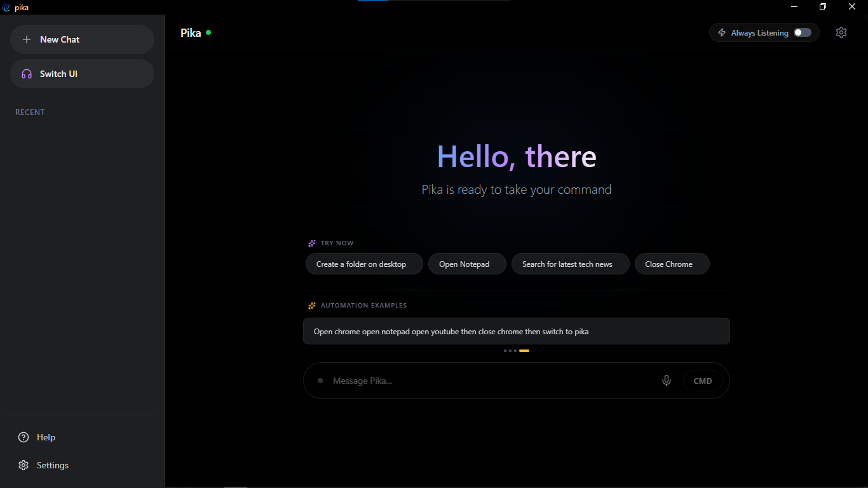Click the lightning icon next to Always Listening
The height and width of the screenshot is (488, 868).
coord(722,32)
